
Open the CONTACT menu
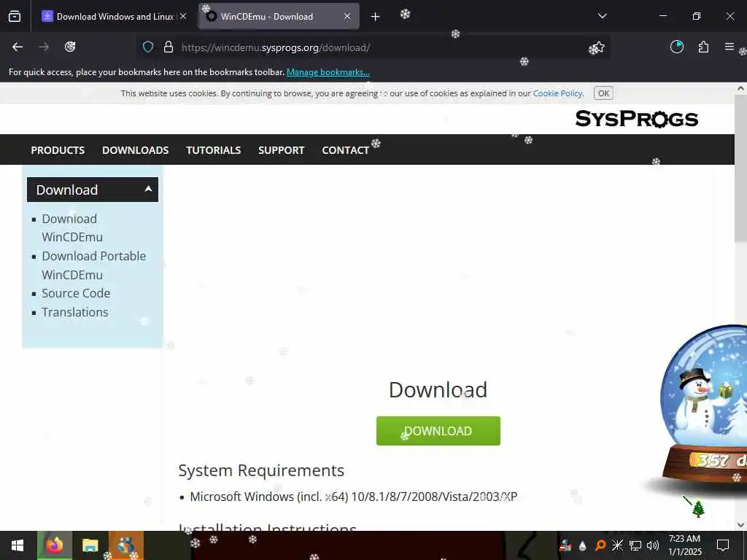[345, 150]
